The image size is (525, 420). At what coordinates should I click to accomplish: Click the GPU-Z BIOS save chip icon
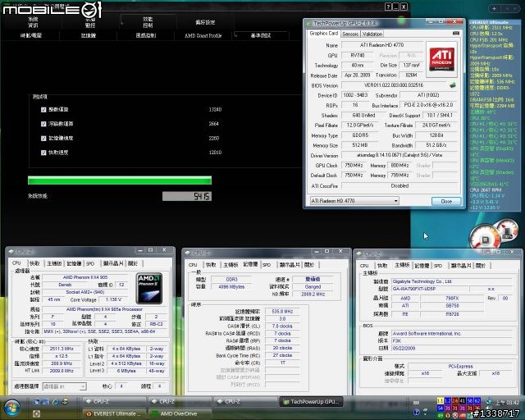point(453,85)
